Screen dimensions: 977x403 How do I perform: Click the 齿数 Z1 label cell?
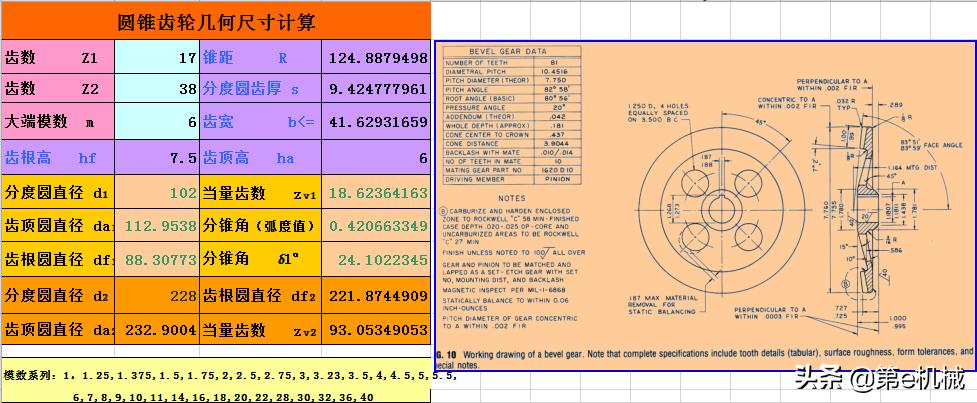tap(58, 58)
